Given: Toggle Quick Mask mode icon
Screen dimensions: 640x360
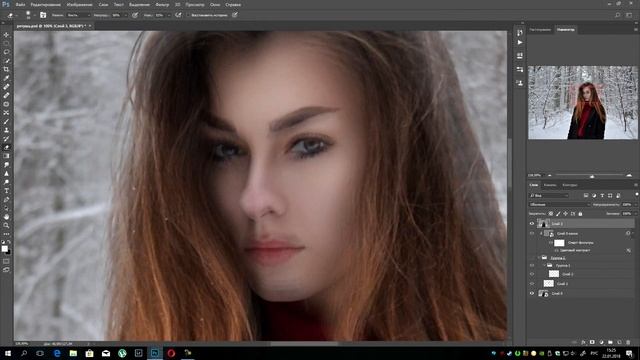Looking at the screenshot, I should (x=6, y=261).
